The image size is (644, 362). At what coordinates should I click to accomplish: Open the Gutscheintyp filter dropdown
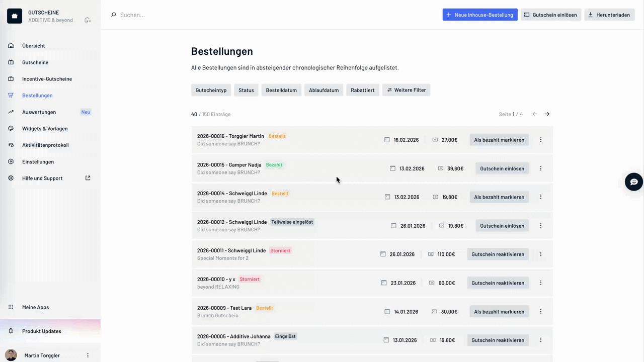point(211,90)
